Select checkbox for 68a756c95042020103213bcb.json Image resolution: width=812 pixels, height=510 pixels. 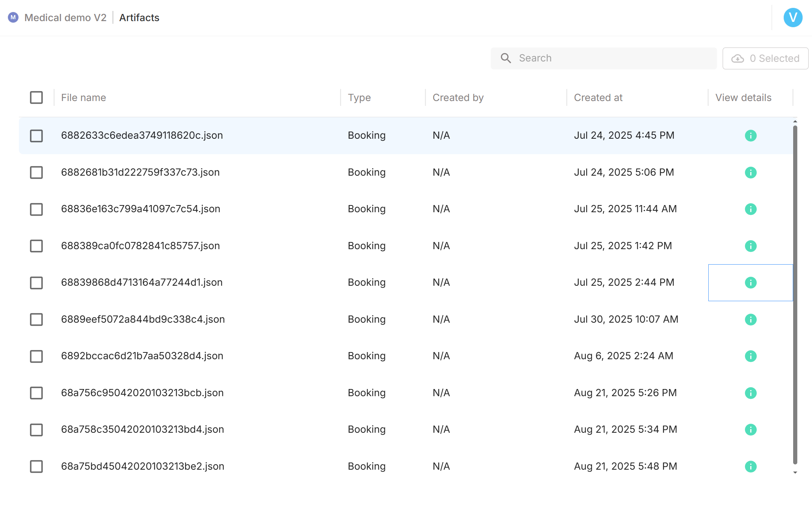pyautogui.click(x=36, y=393)
